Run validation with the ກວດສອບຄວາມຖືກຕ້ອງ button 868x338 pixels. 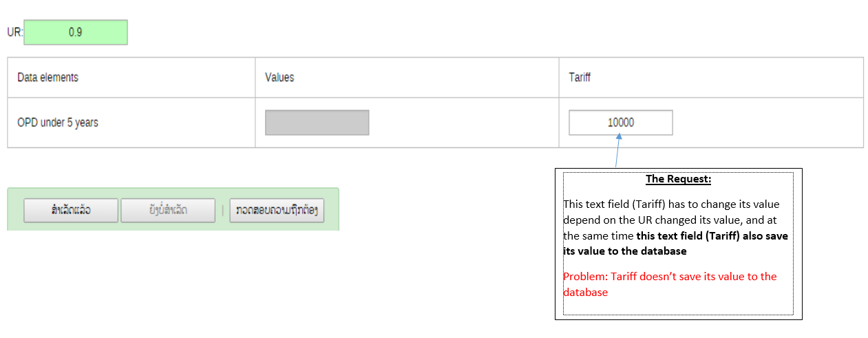(277, 211)
